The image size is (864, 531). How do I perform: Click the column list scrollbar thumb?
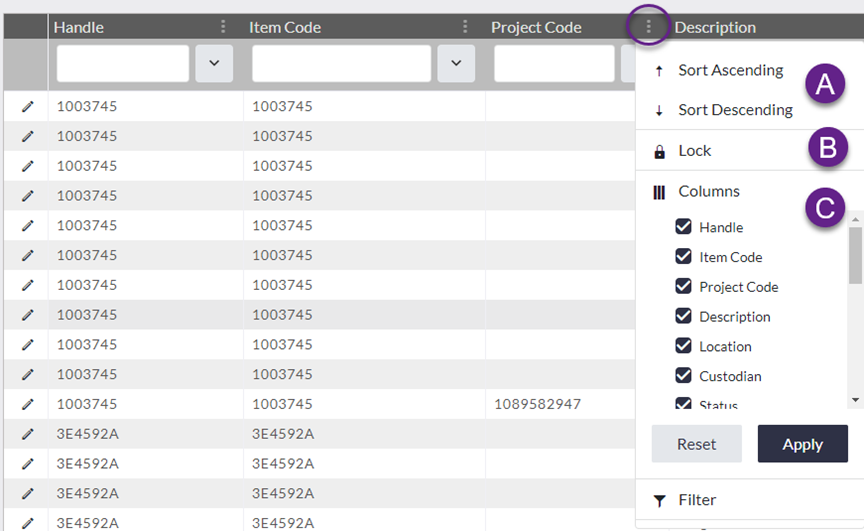point(855,256)
